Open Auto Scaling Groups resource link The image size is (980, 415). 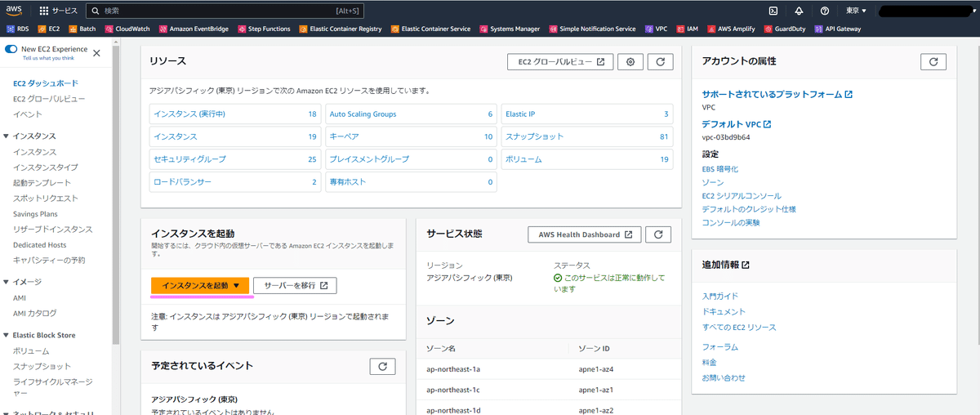tap(363, 114)
